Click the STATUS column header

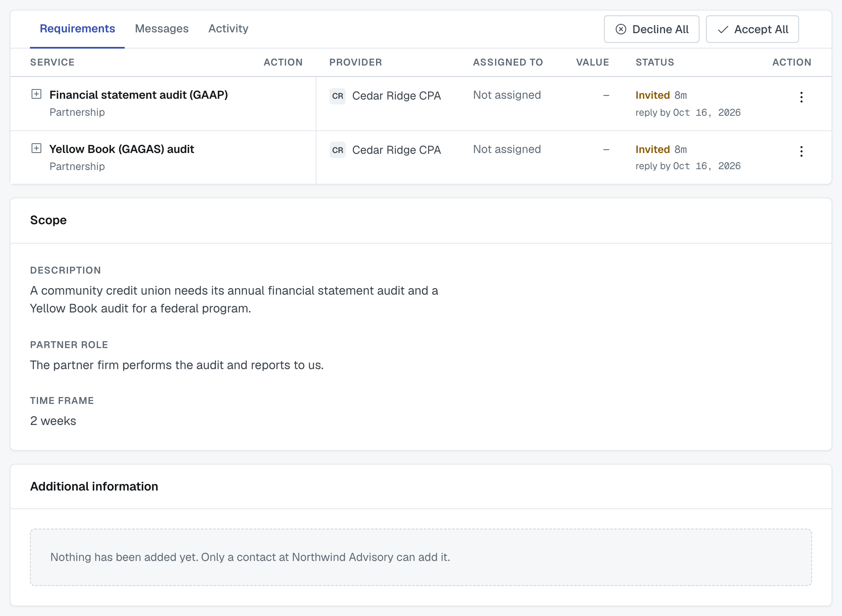(655, 62)
